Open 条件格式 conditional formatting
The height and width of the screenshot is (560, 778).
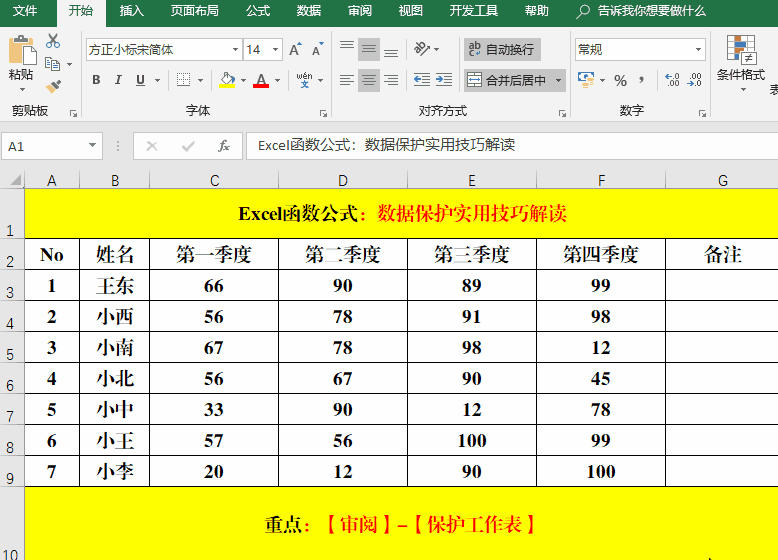(x=741, y=62)
